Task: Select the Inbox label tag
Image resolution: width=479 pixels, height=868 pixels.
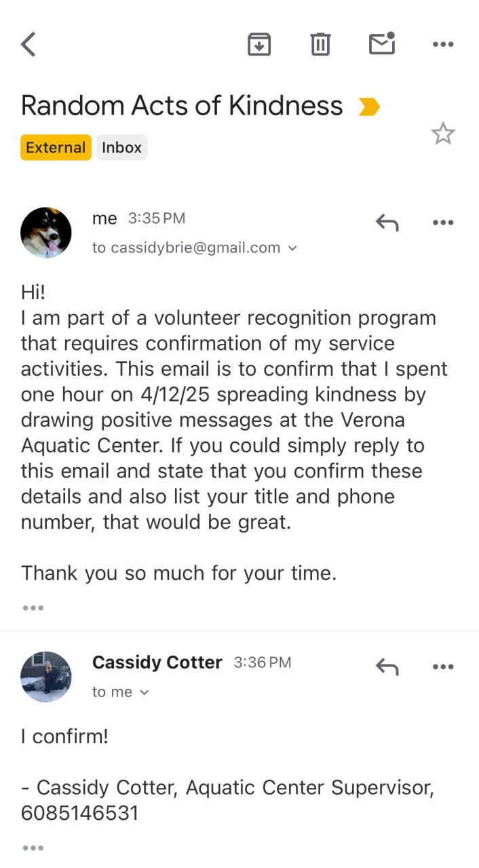Action: coord(121,148)
